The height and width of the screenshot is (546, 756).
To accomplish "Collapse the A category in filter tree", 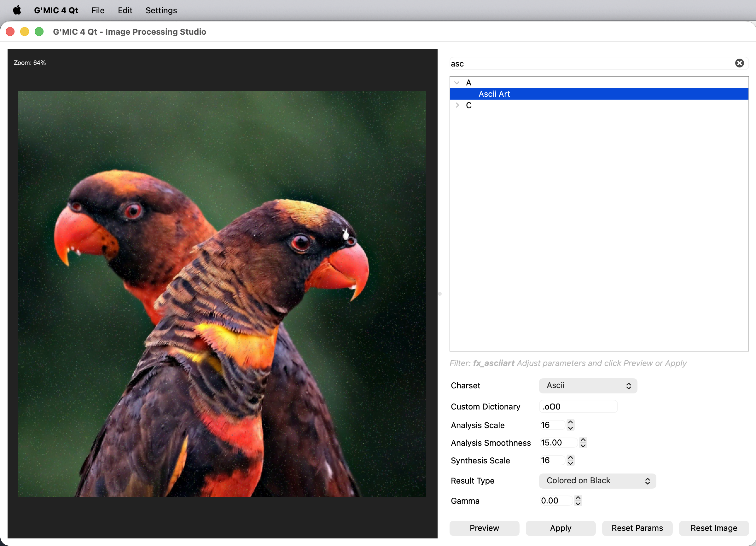I will (457, 83).
